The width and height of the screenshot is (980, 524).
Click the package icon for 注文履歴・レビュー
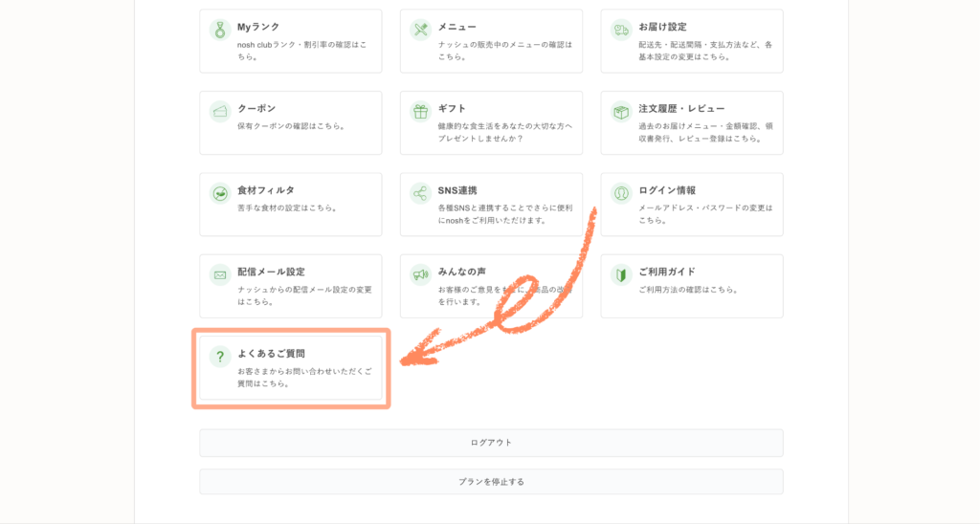point(621,112)
